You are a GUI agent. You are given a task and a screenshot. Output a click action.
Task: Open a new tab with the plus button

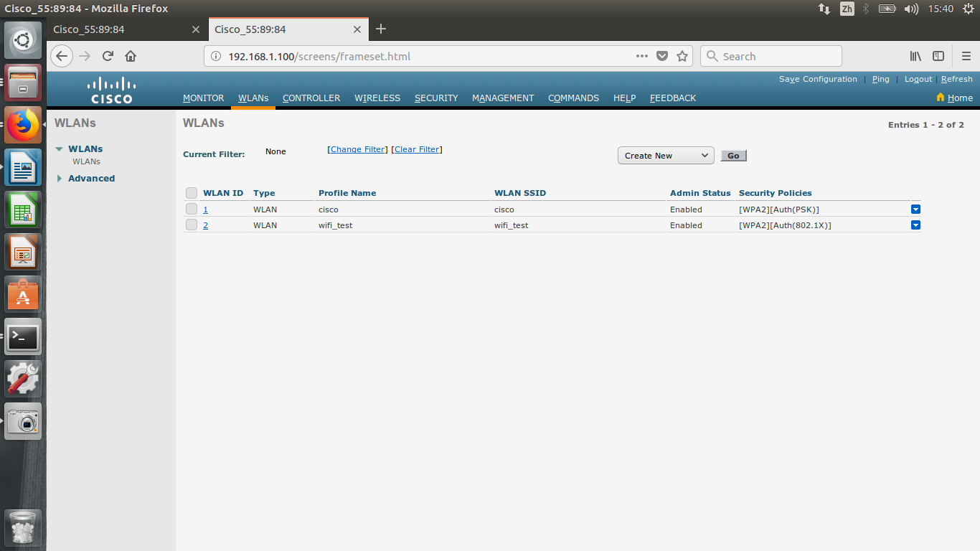[x=381, y=29]
